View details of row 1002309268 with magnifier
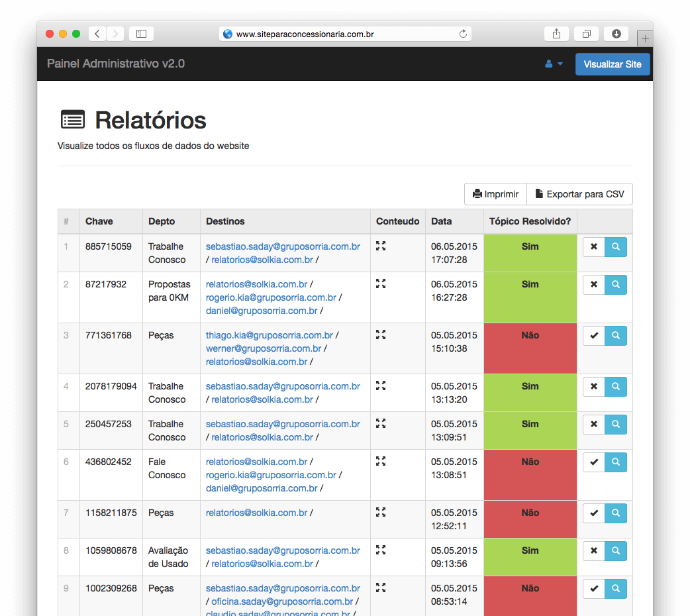Viewport: 690px width, 616px height. tap(616, 589)
